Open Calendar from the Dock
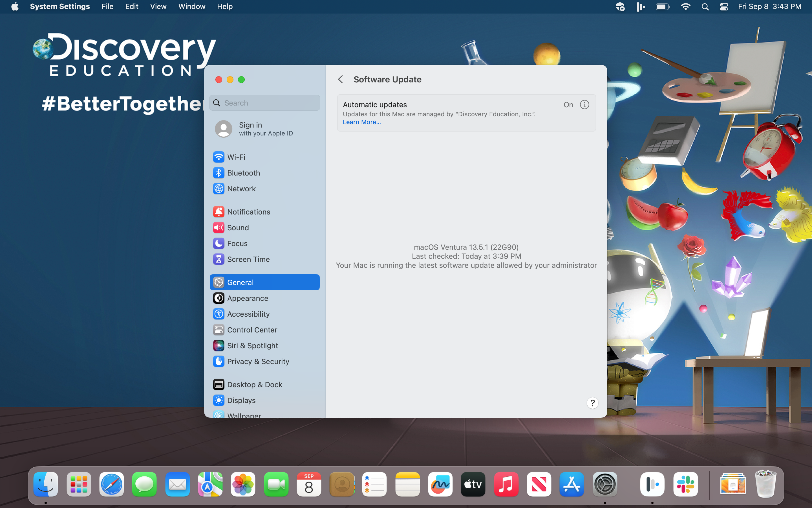812x508 pixels. pyautogui.click(x=309, y=484)
